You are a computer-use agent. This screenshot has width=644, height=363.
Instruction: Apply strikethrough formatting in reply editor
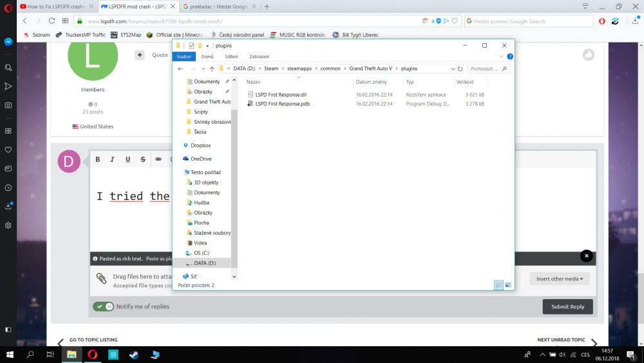point(143,159)
